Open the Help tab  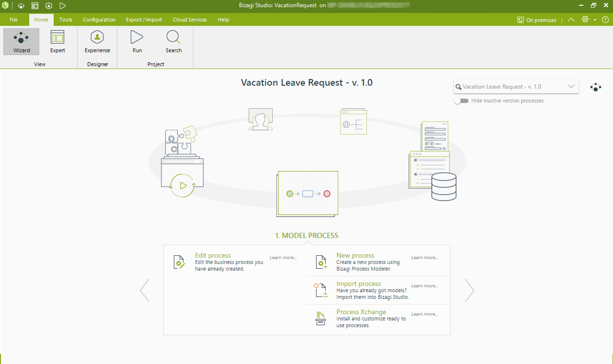coord(223,20)
